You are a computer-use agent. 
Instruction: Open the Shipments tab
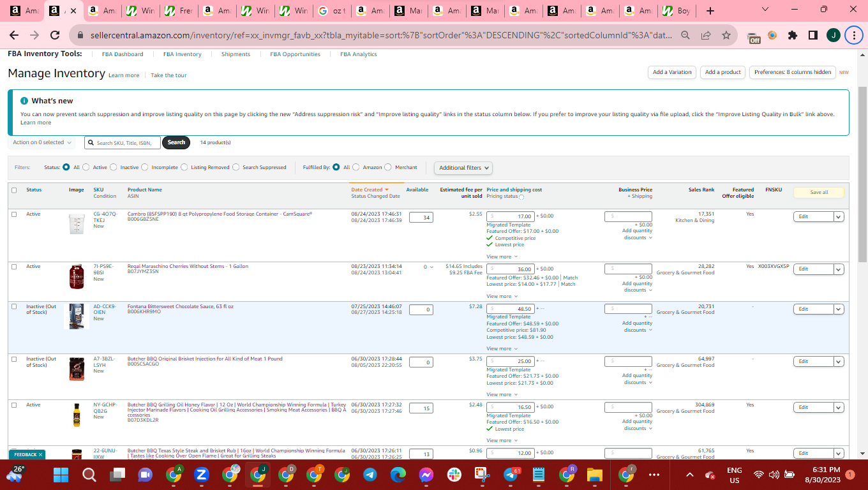(236, 54)
